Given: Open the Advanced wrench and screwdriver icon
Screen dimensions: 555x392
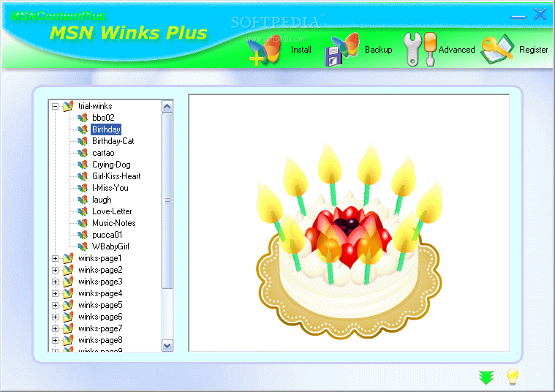Looking at the screenshot, I should coord(420,49).
